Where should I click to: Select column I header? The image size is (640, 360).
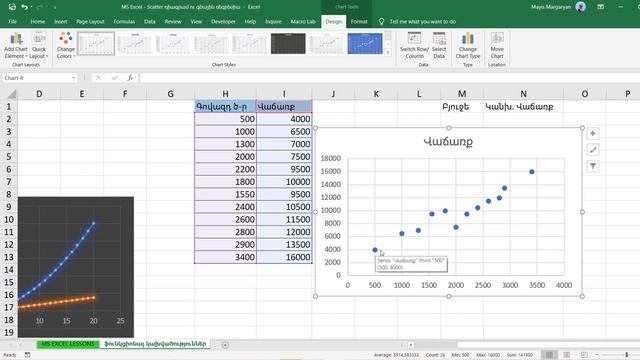click(284, 94)
